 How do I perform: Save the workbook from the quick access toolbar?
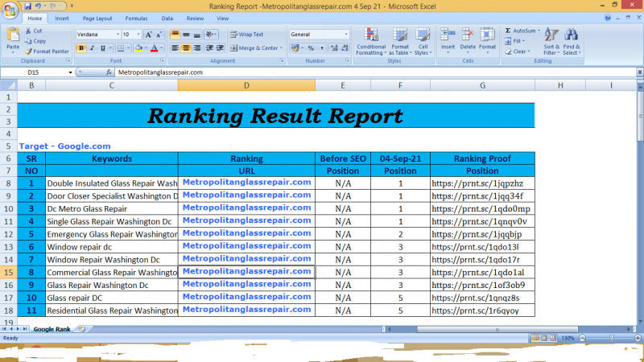pyautogui.click(x=27, y=6)
